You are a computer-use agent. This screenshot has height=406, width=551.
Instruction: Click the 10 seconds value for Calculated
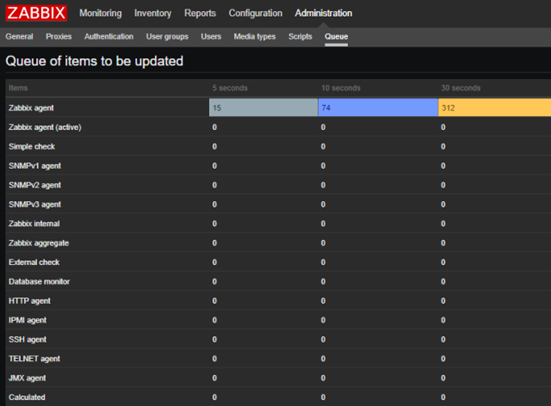click(x=323, y=397)
